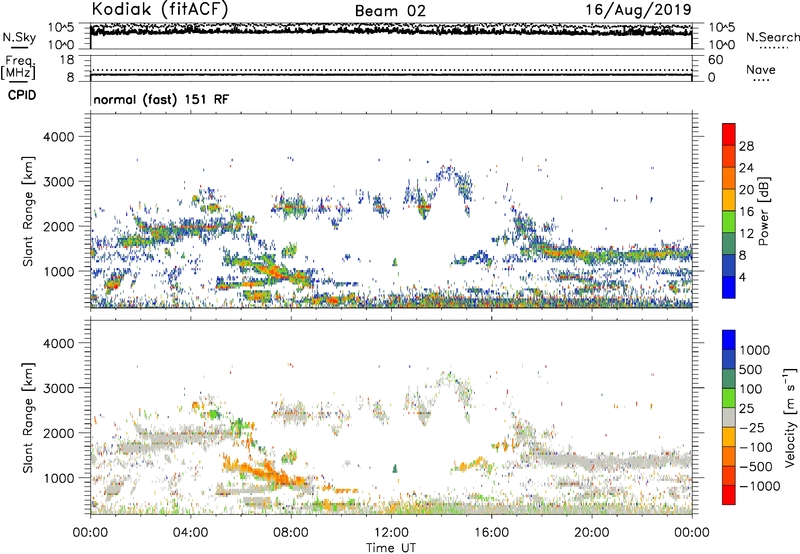Click the 3000 tick on power panel

coord(59,182)
